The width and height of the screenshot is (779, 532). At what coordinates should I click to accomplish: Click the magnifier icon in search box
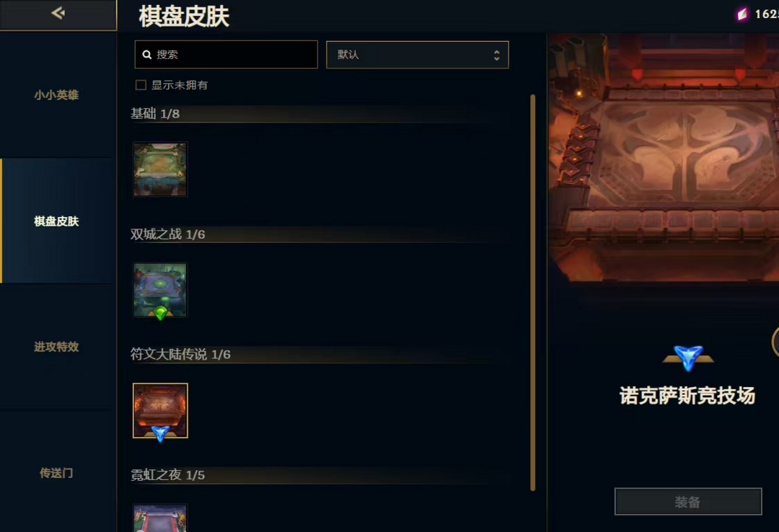(x=147, y=55)
